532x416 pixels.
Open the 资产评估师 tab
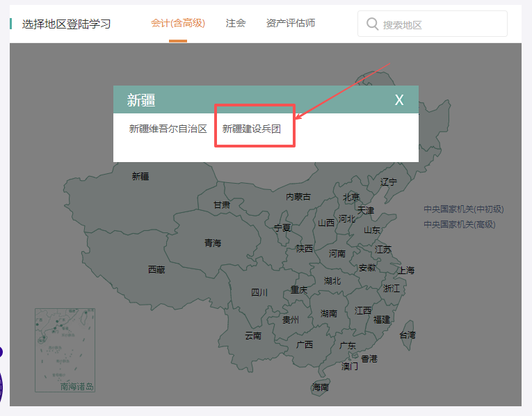[x=291, y=23]
